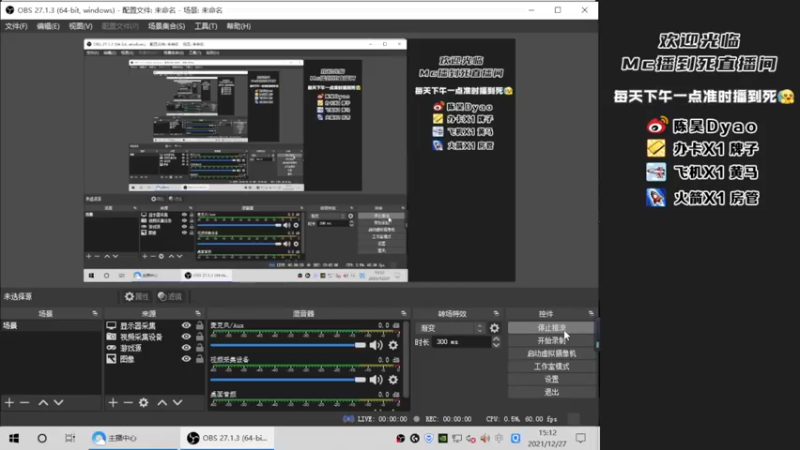Pop out the 场景 dock panel icon
Image resolution: width=800 pixels, height=450 pixels.
click(x=95, y=313)
